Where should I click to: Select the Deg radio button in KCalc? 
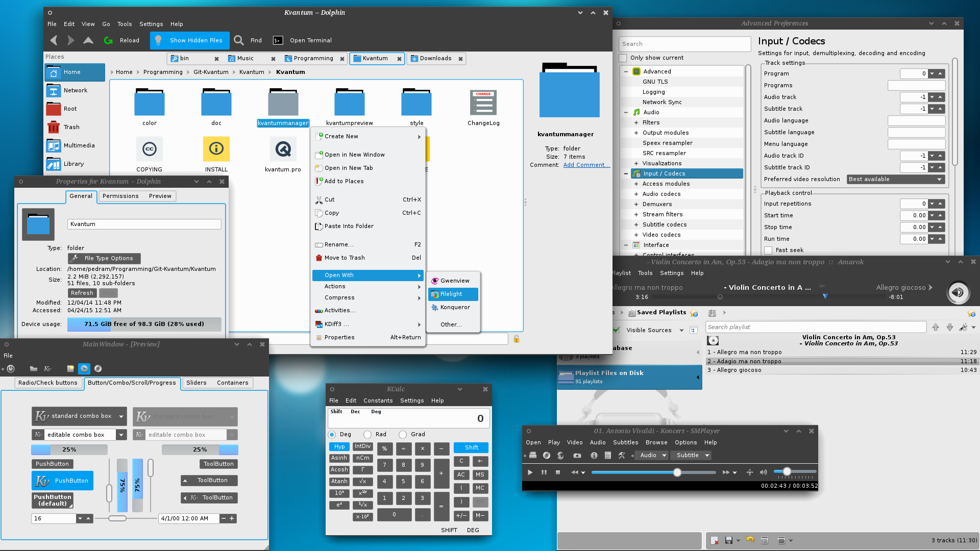click(x=332, y=435)
